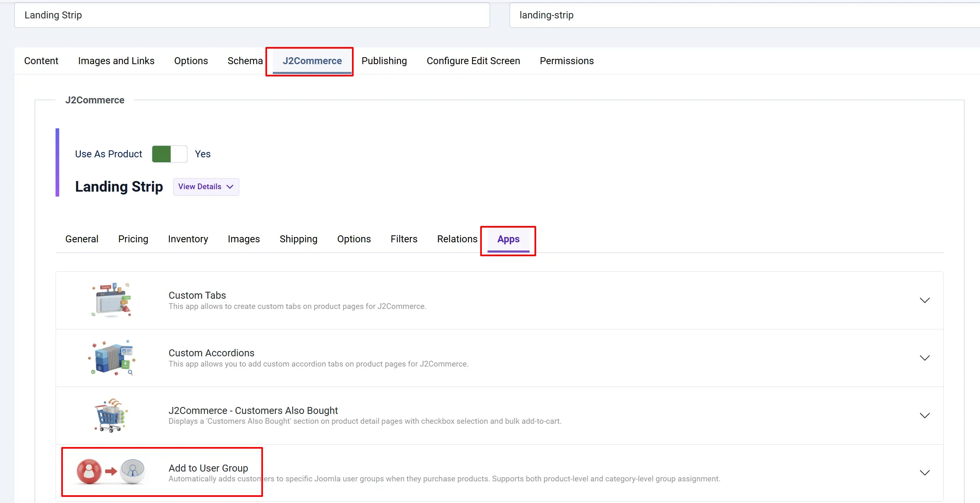
Task: Open the Publishing tab
Action: click(384, 61)
